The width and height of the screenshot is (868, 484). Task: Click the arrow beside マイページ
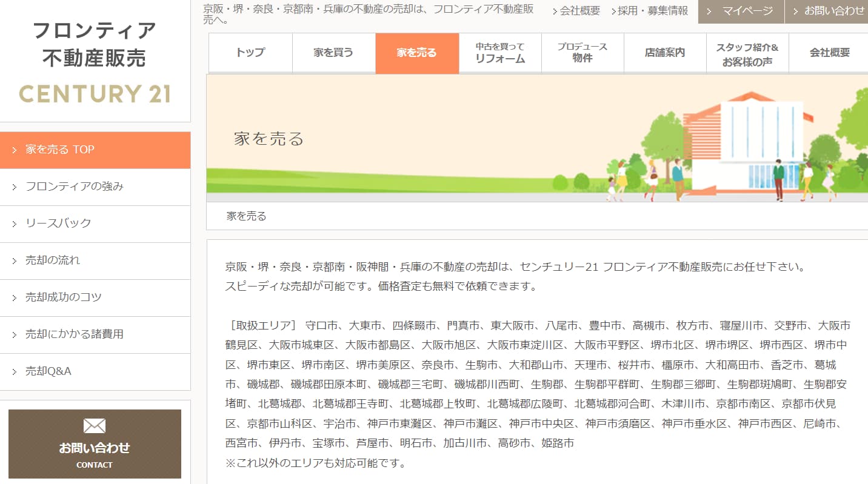click(709, 11)
